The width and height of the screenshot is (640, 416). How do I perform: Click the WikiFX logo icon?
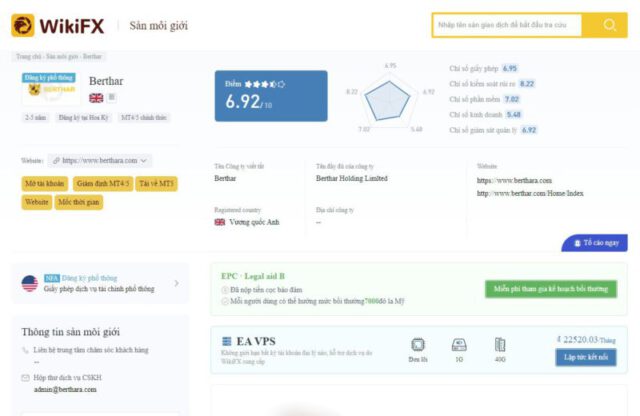(x=23, y=25)
